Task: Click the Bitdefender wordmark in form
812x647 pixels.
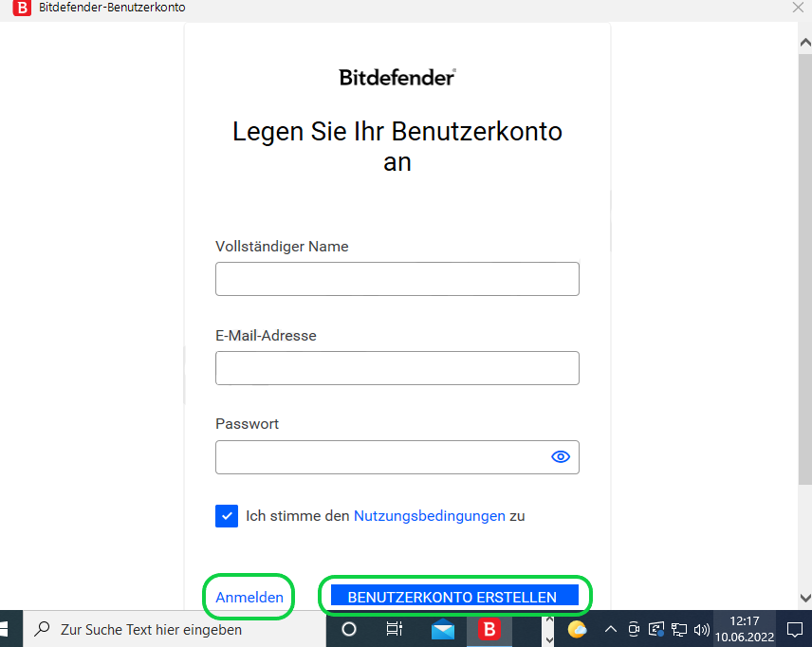Action: coord(397,78)
